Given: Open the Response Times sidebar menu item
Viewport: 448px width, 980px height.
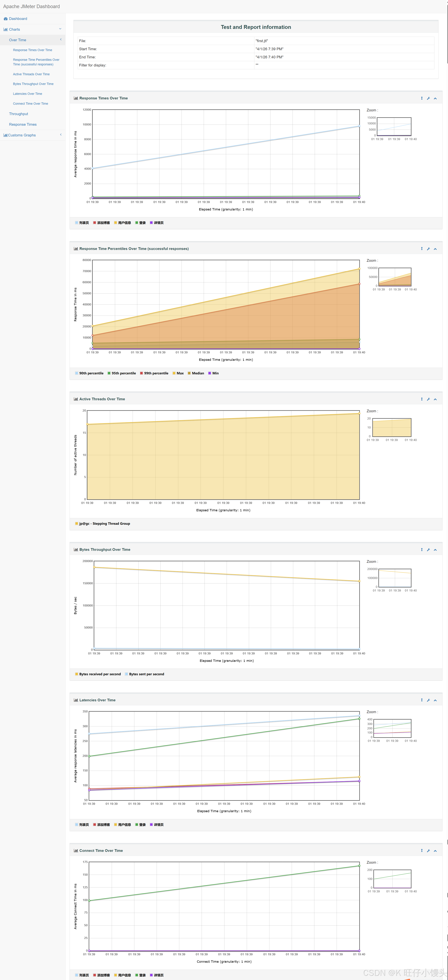Looking at the screenshot, I should [x=23, y=124].
